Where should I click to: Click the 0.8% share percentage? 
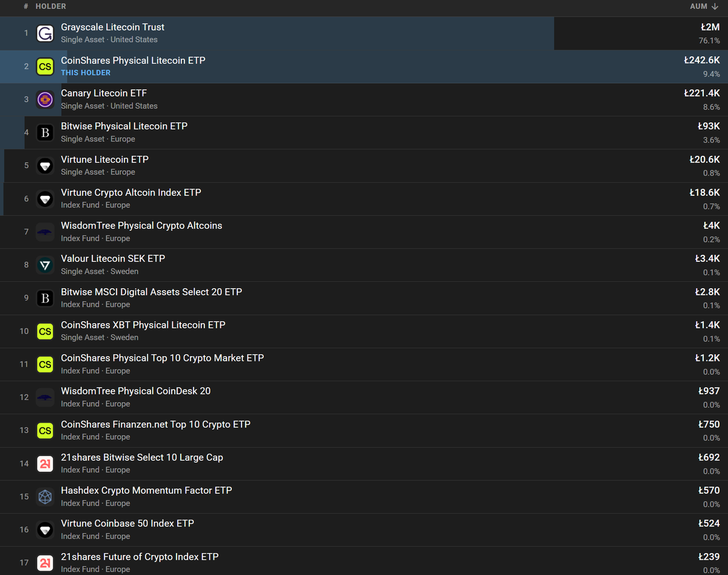point(712,173)
